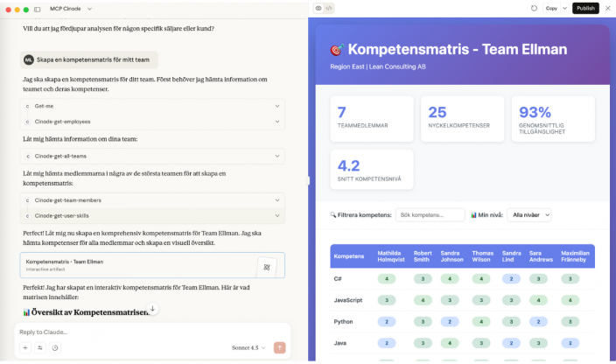Open the Sonnet 4.5 model selector
The image size is (616, 364).
click(x=249, y=347)
